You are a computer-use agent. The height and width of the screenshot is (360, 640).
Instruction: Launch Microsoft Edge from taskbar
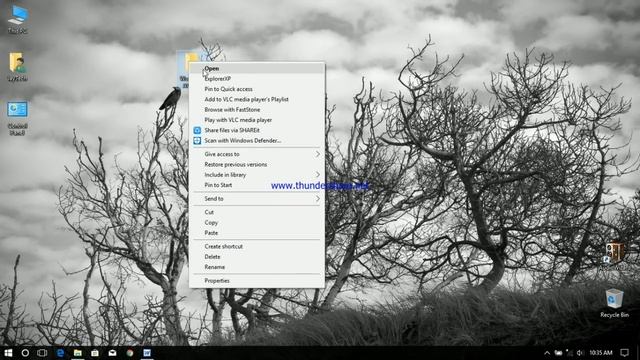60,353
